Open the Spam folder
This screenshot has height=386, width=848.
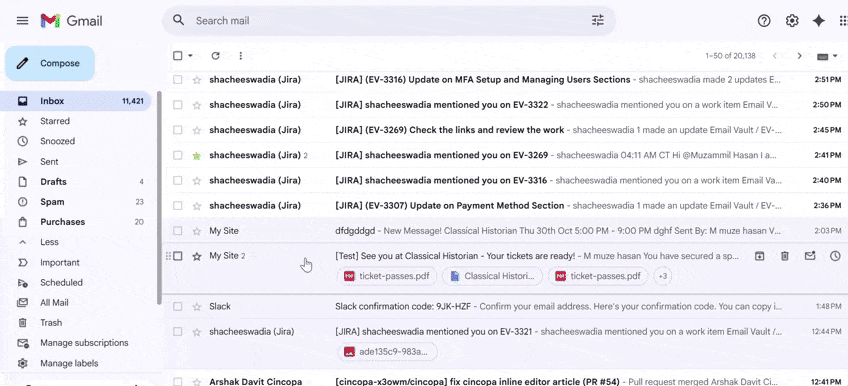(x=77, y=202)
